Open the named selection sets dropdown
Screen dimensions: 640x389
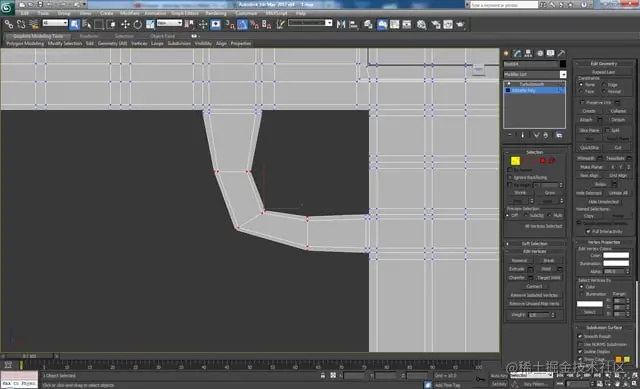[x=310, y=23]
